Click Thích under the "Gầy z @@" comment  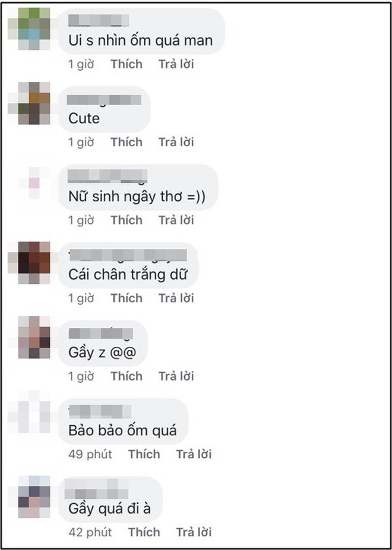coord(127,376)
